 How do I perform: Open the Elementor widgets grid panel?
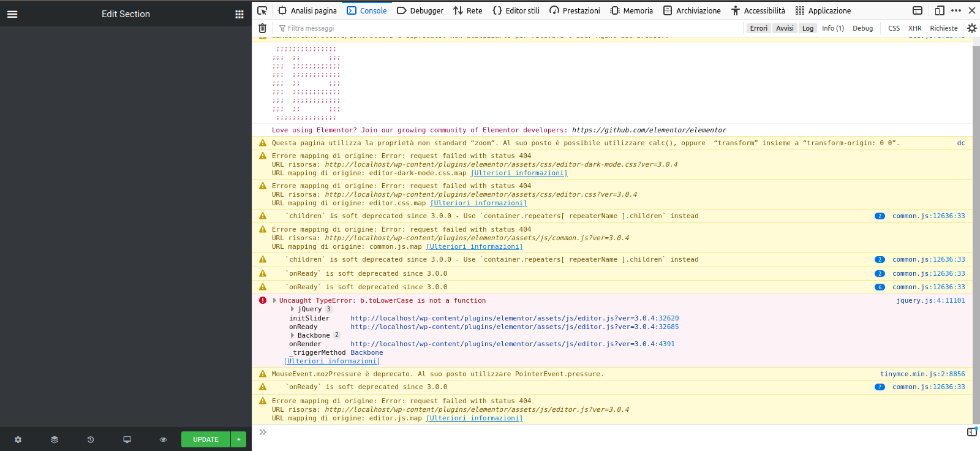tap(239, 14)
